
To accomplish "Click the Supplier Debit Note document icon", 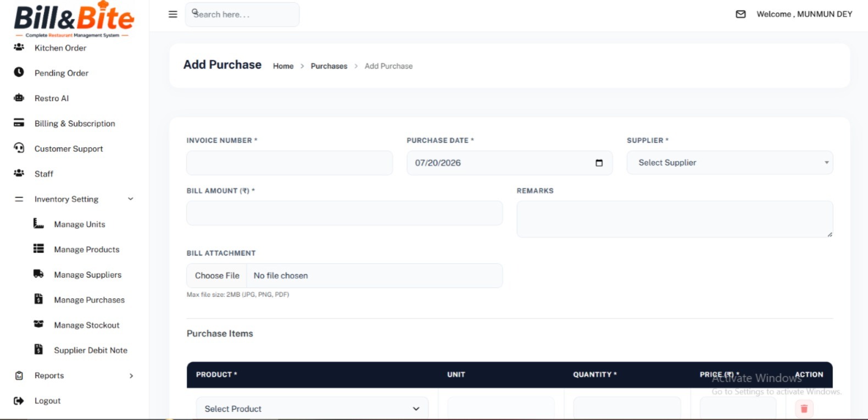I will coord(38,349).
